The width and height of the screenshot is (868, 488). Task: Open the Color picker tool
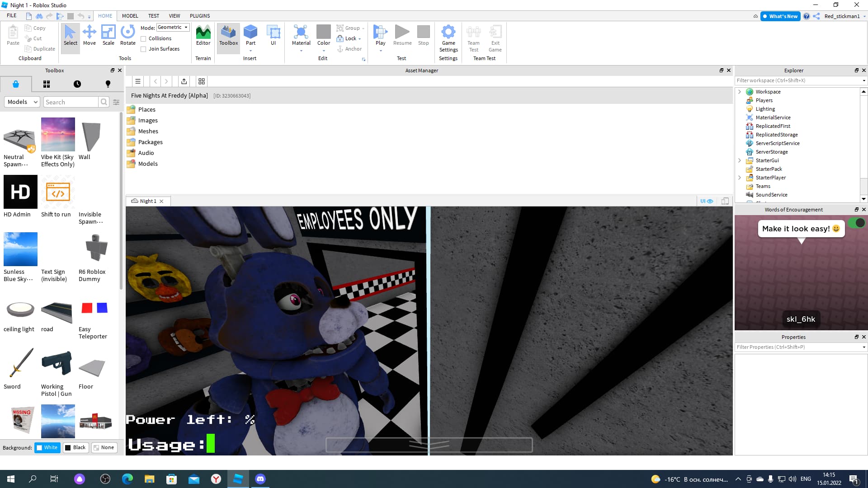tap(324, 35)
